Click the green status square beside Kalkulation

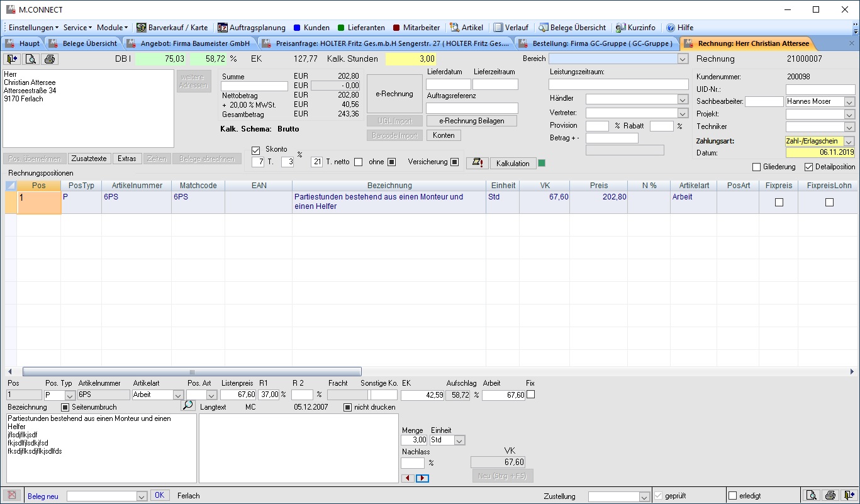tap(542, 164)
